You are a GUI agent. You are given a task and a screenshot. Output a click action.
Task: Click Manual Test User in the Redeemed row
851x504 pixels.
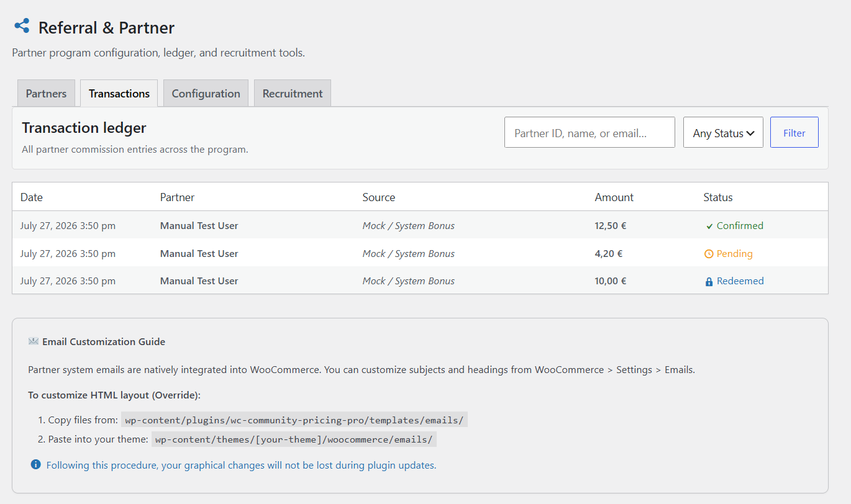point(199,281)
